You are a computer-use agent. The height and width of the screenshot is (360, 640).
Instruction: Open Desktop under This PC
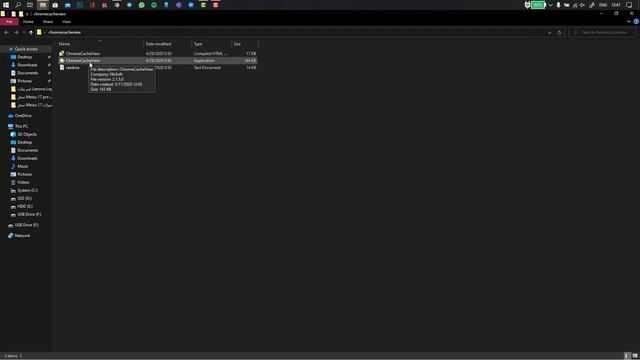tap(24, 142)
